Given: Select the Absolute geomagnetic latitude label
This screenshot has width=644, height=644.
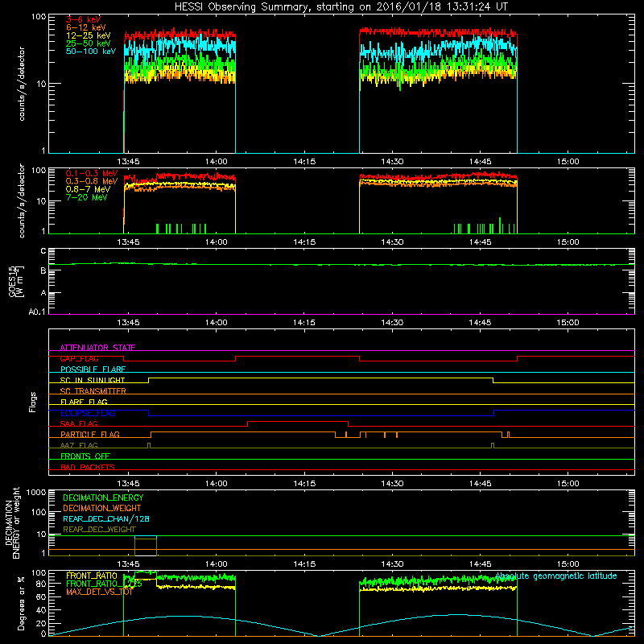Looking at the screenshot, I should 556,576.
